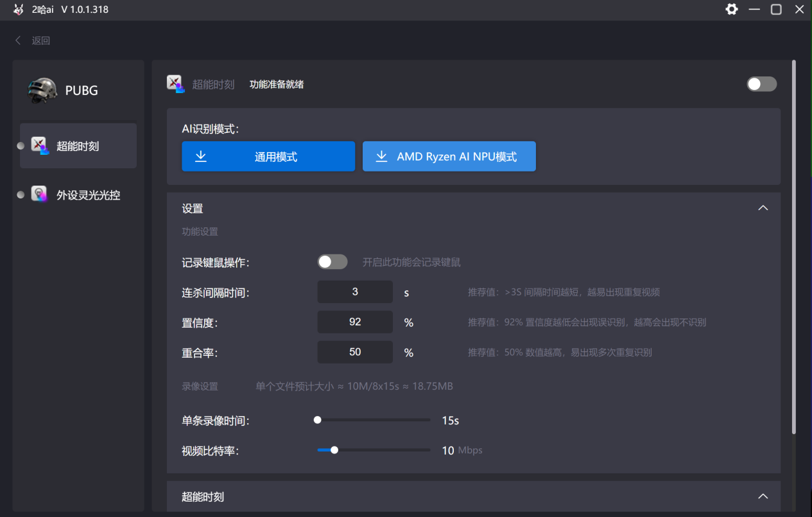
Task: Select 超能时刻 in the sidebar
Action: point(78,146)
